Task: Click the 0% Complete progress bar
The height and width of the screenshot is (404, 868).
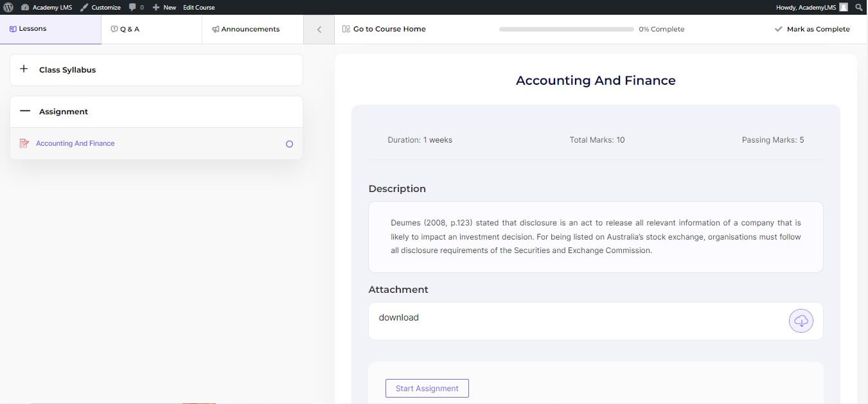Action: click(567, 29)
